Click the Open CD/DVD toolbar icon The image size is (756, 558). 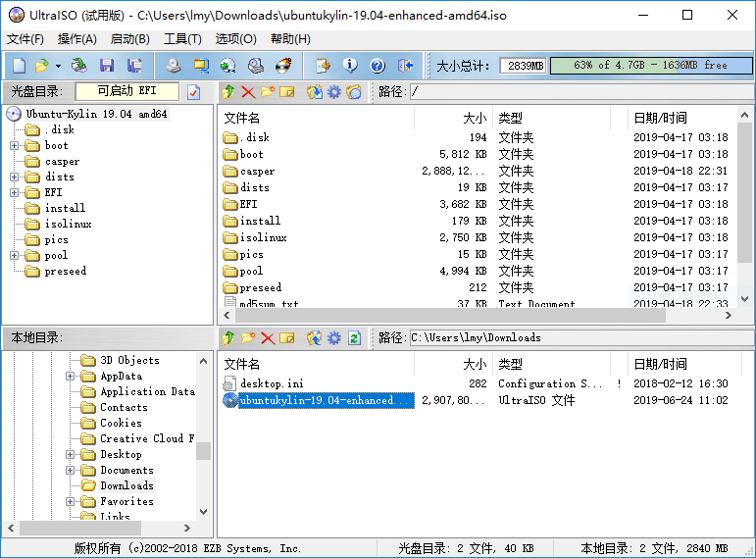[x=78, y=66]
